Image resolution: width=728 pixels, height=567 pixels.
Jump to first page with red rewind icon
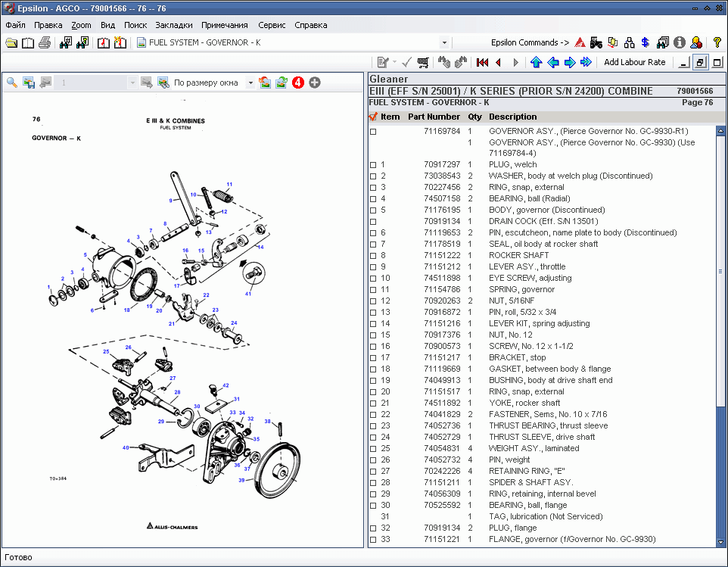click(x=483, y=62)
